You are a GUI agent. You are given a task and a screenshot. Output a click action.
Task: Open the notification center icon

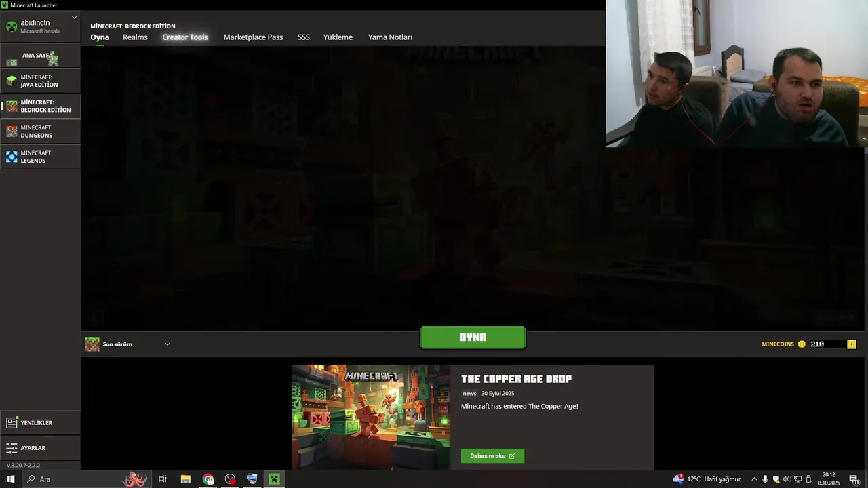click(x=854, y=479)
